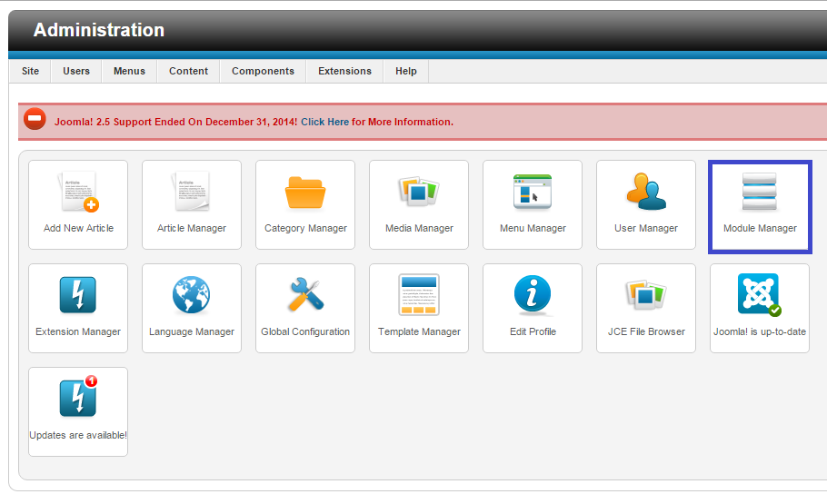Viewport: 827px width, 504px height.
Task: Open the Module Manager icon
Action: pyautogui.click(x=760, y=192)
